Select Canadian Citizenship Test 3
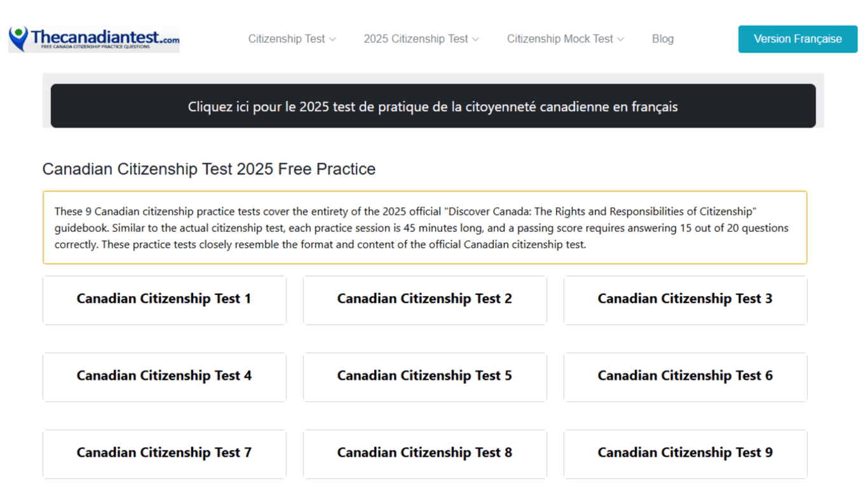Image resolution: width=868 pixels, height=488 pixels. [x=685, y=299]
